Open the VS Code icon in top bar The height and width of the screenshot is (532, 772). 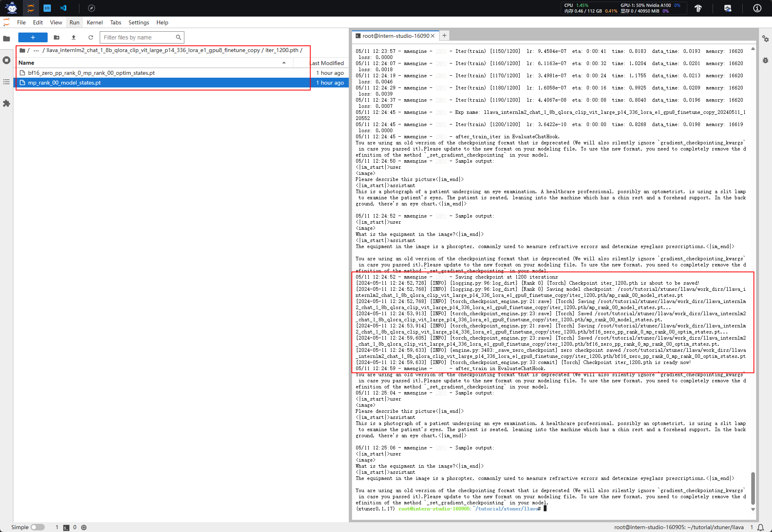tap(63, 8)
